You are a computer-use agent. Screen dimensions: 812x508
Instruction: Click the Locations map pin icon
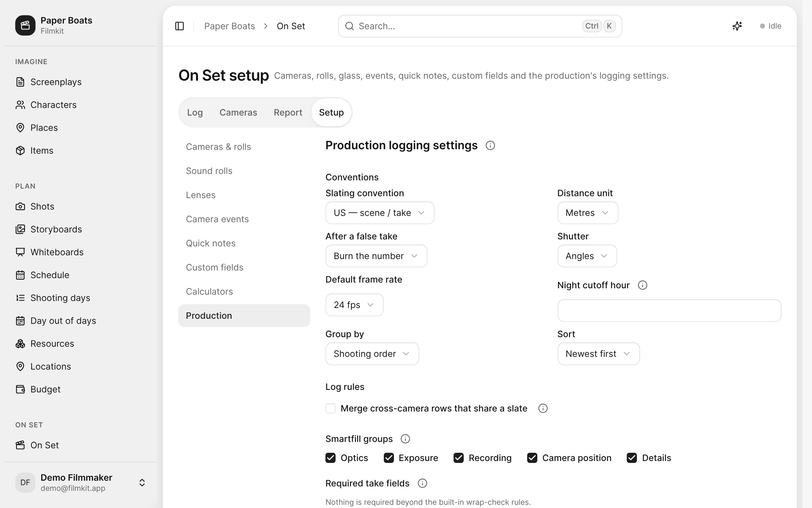point(20,366)
